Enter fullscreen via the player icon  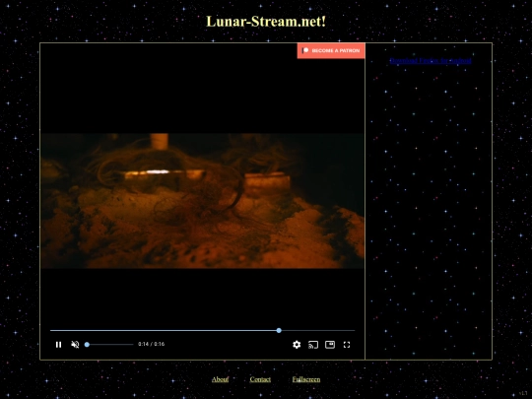coord(347,345)
